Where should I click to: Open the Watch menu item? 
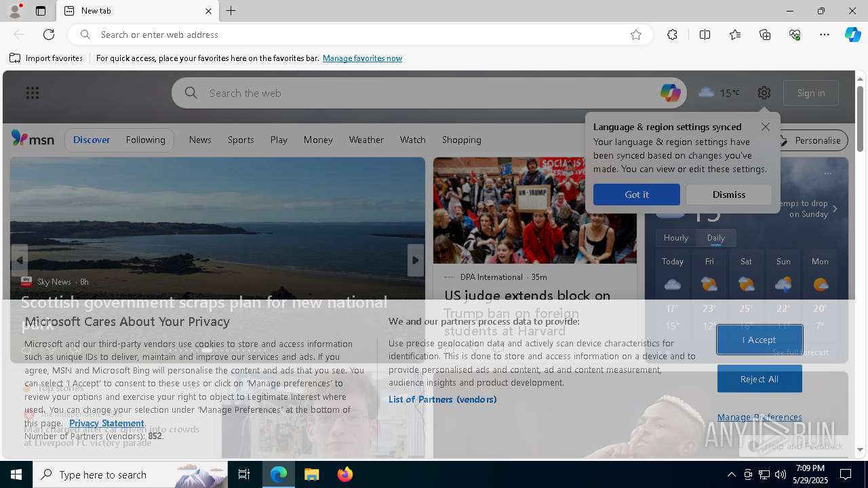coord(412,140)
